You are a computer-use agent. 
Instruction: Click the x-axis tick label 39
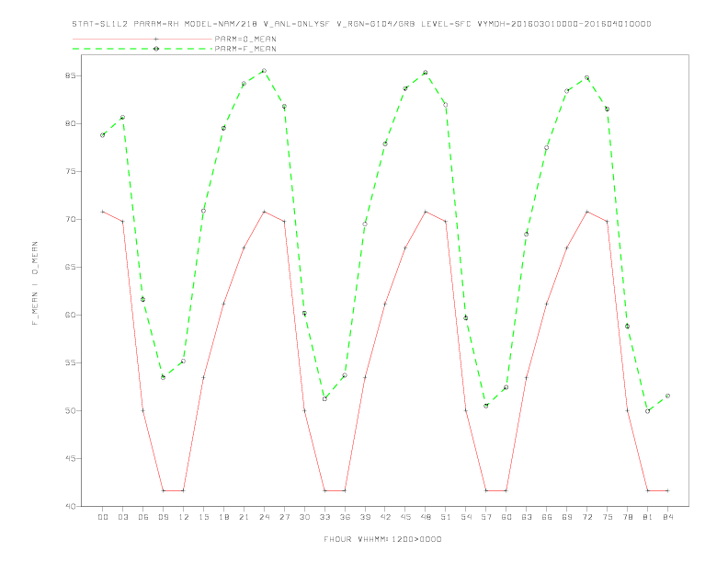coord(365,517)
